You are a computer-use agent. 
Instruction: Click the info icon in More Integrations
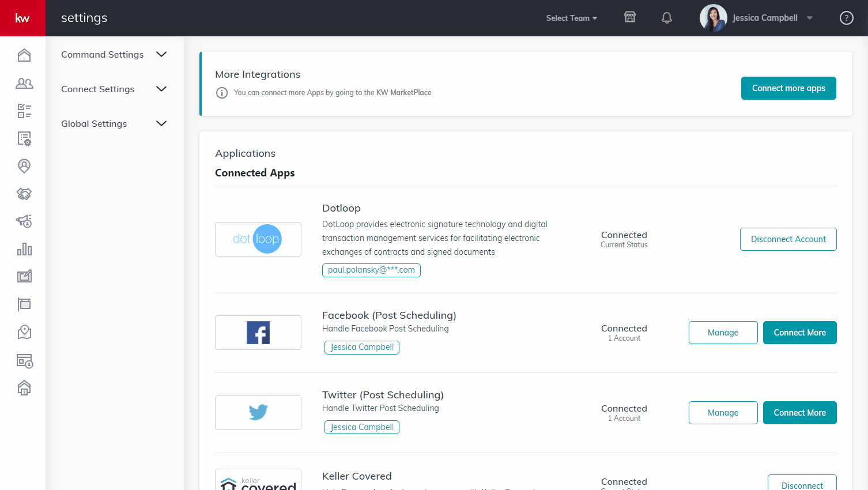coord(222,93)
